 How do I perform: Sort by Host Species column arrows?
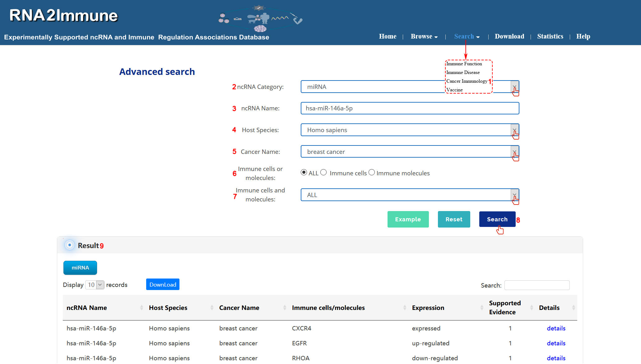click(x=212, y=308)
